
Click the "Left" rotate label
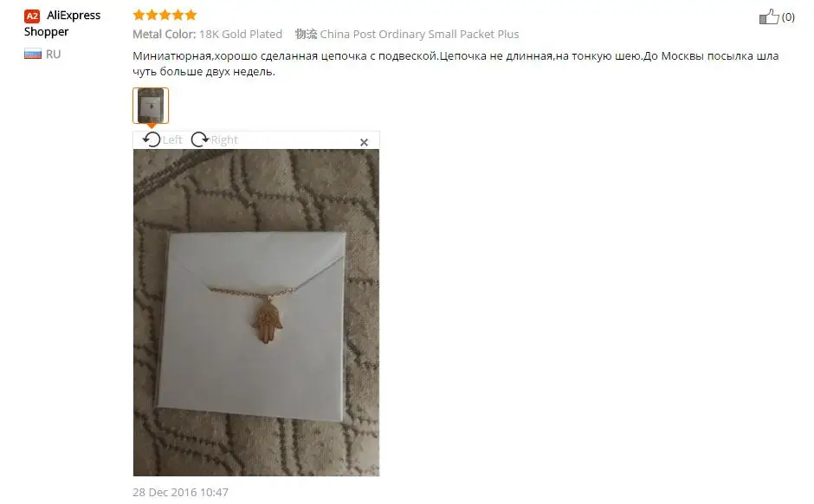[x=171, y=139]
